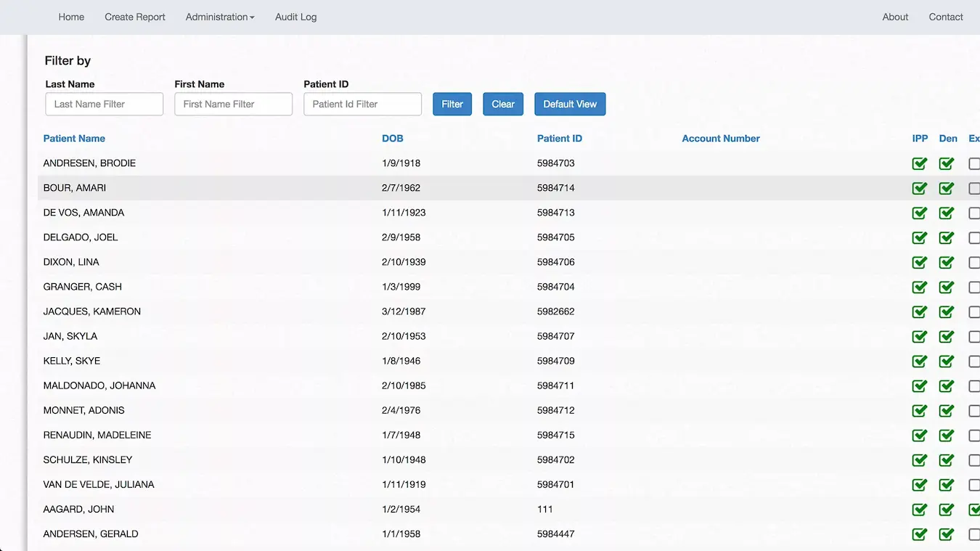Viewport: 980px width, 551px height.
Task: Toggle the IPP check icon for ANDRESEN, BRODIE
Action: coord(919,163)
